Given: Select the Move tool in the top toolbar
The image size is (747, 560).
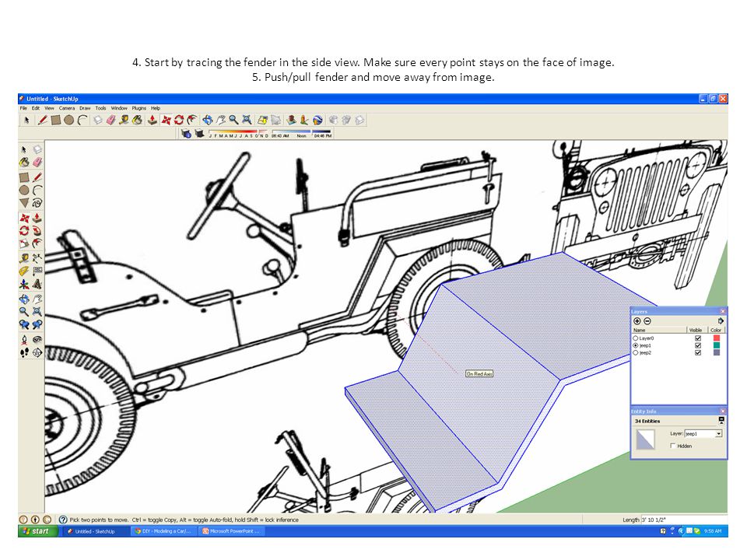Looking at the screenshot, I should click(x=166, y=120).
